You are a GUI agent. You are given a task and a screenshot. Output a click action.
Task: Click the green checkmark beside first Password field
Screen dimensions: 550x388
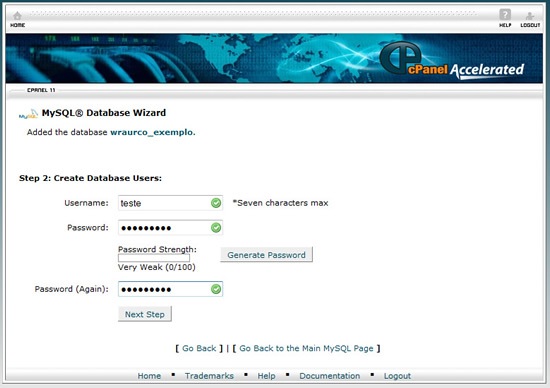[x=216, y=228]
